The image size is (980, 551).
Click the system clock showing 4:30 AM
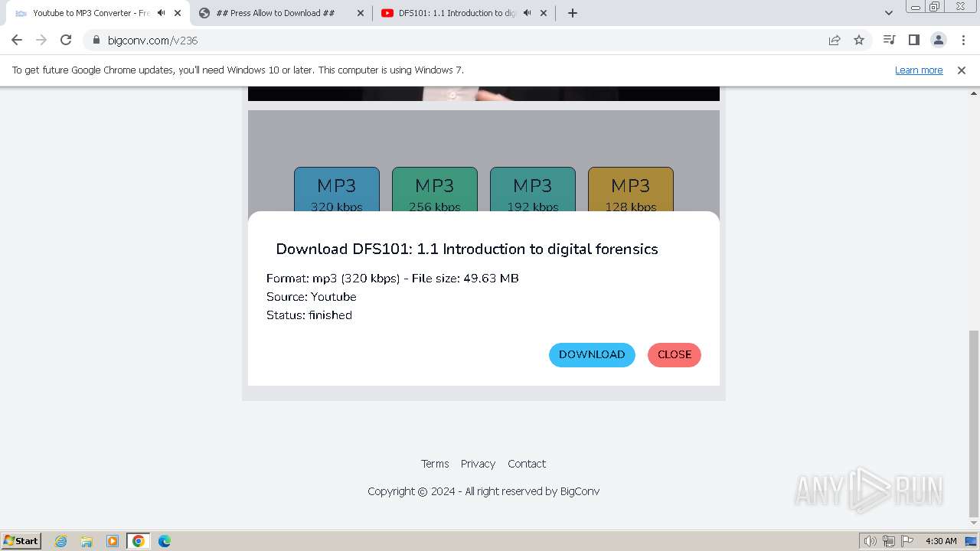(x=941, y=541)
